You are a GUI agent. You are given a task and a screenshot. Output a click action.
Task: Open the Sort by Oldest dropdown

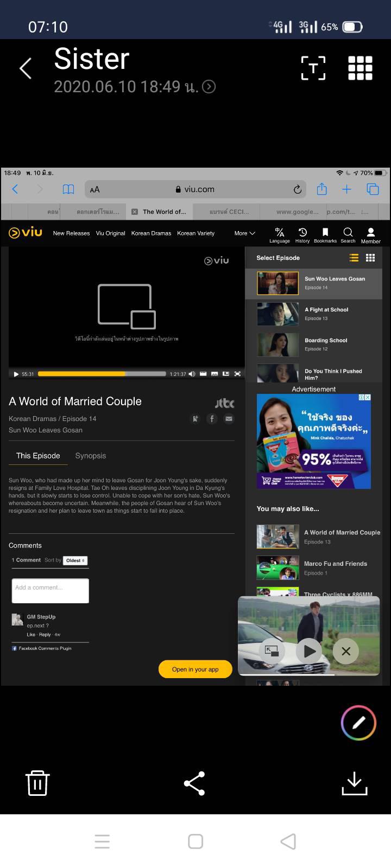[x=75, y=560]
